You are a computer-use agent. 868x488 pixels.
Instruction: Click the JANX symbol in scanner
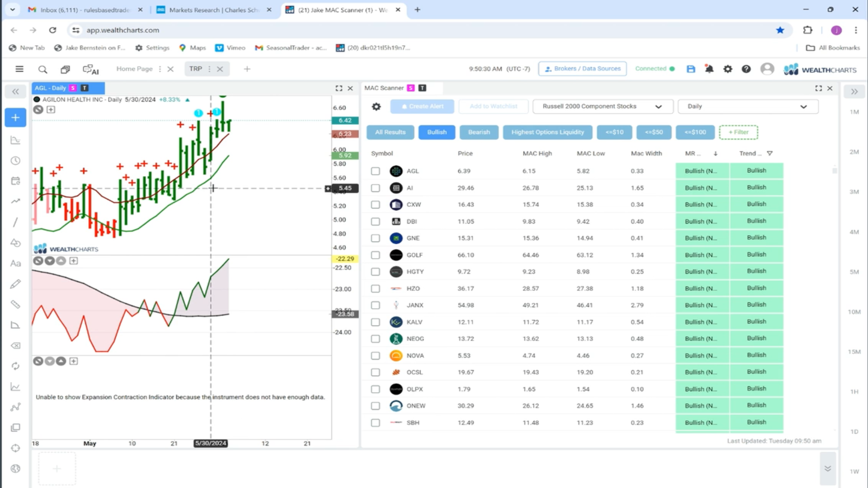(x=415, y=305)
